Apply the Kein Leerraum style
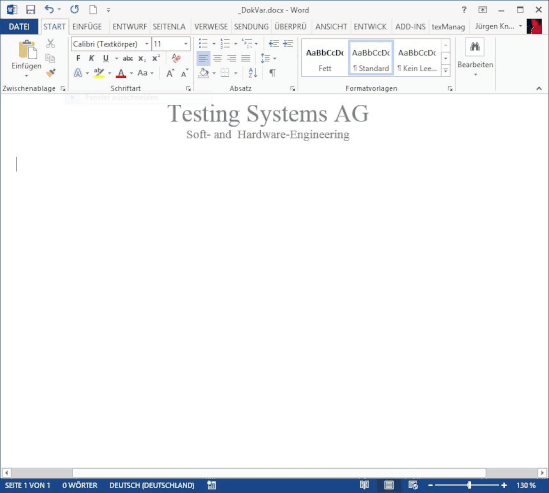This screenshot has width=549, height=493. coord(417,58)
